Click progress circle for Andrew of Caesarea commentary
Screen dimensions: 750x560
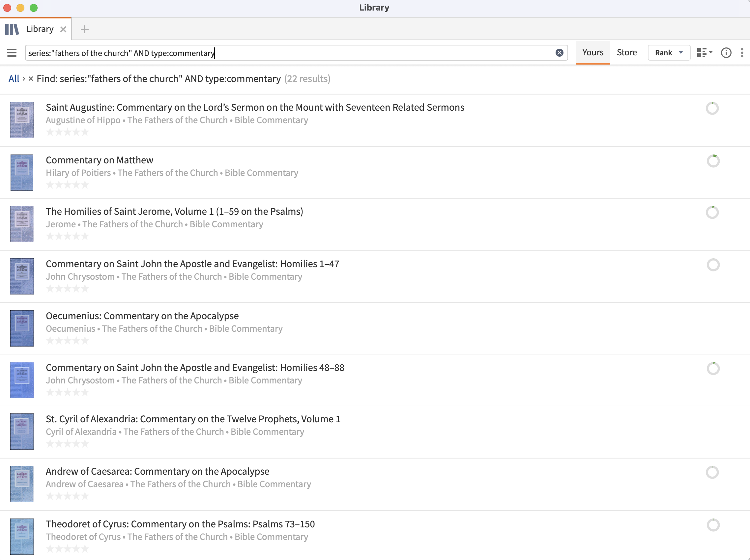(712, 472)
